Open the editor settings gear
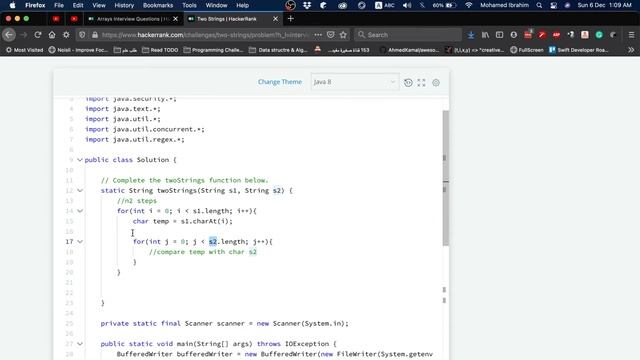Screen dimensions: 640x360 pos(436,82)
